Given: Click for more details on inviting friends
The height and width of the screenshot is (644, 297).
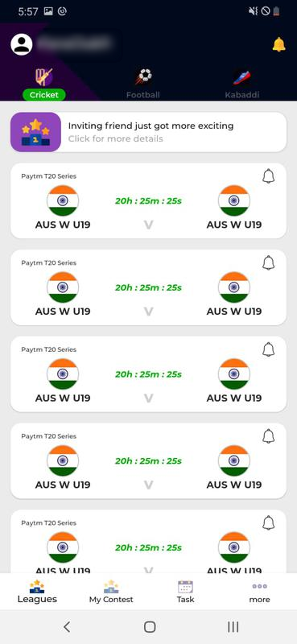Looking at the screenshot, I should coord(115,138).
